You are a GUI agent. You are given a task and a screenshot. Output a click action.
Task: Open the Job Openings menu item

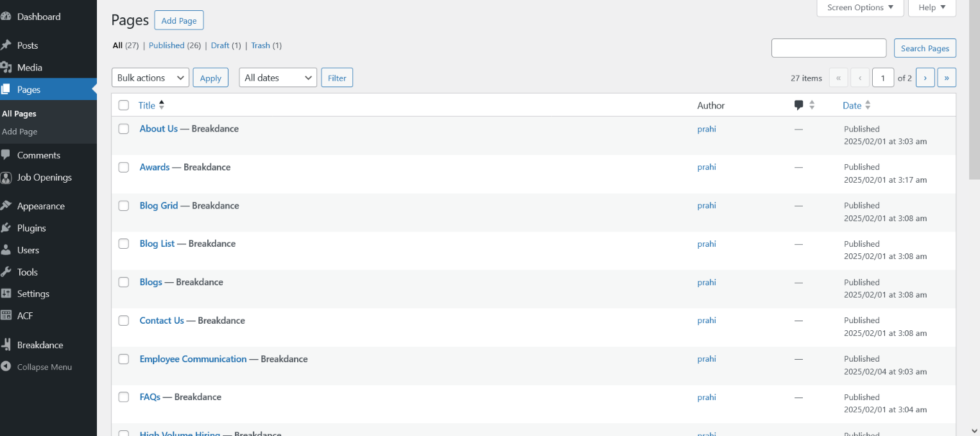[x=48, y=178]
